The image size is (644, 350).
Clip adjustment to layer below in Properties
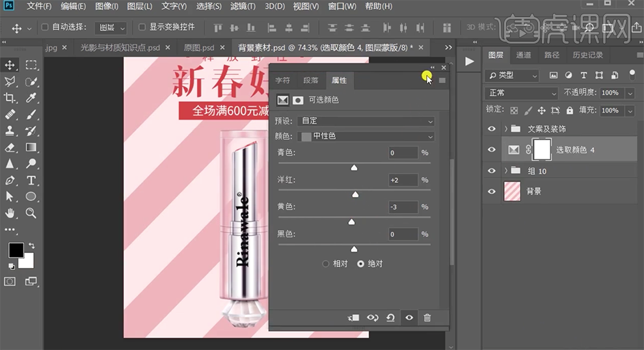click(353, 317)
